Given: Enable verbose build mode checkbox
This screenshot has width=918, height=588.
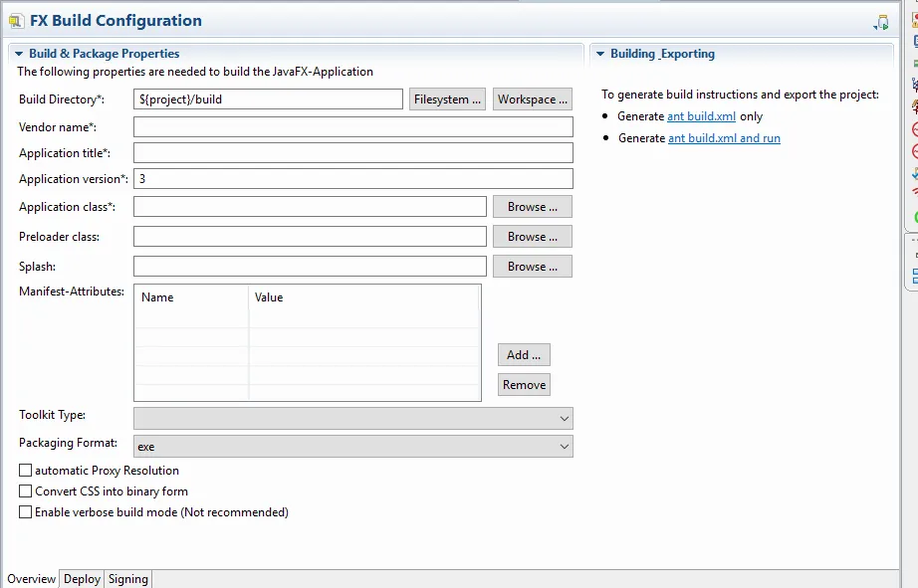Looking at the screenshot, I should coord(26,511).
